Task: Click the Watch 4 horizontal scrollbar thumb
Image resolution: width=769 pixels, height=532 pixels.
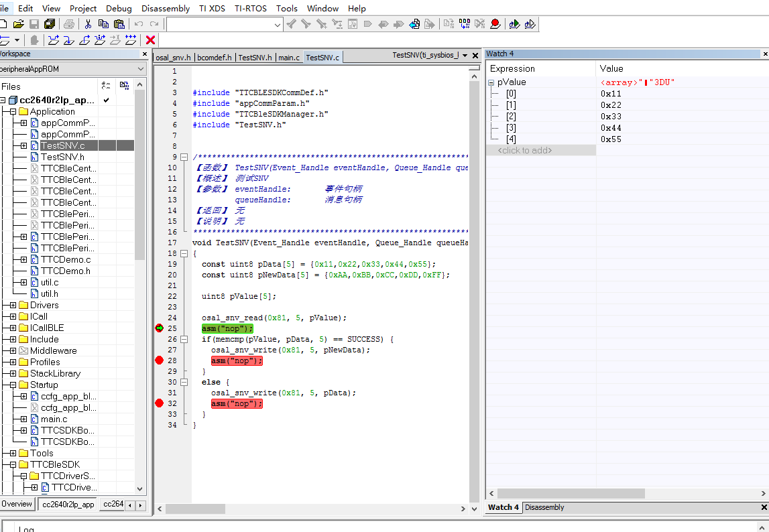Action: [571, 493]
